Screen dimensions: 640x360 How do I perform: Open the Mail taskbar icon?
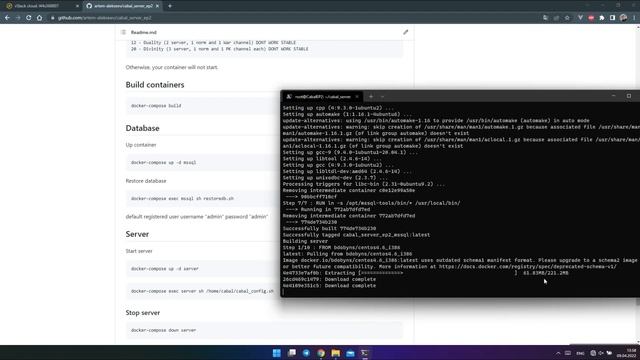pos(350,353)
